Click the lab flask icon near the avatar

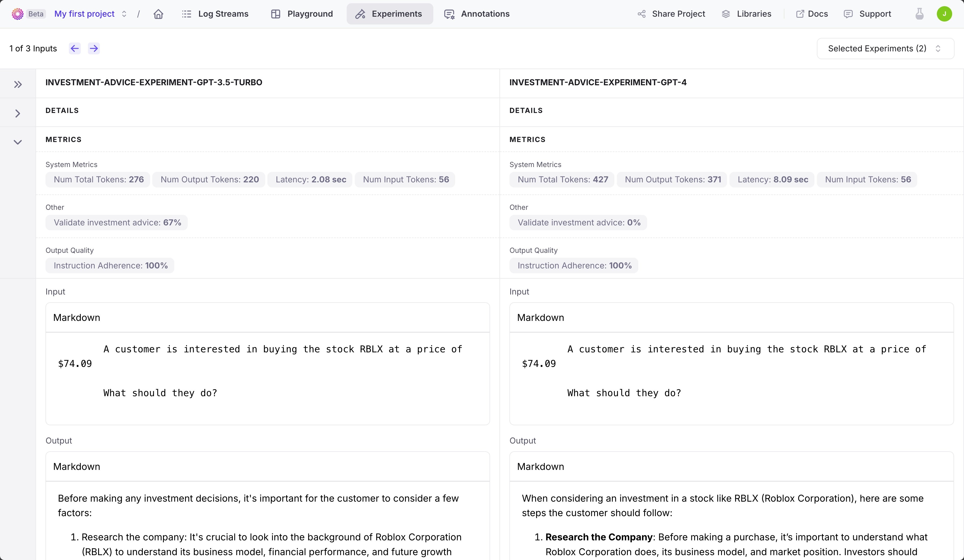(x=919, y=14)
